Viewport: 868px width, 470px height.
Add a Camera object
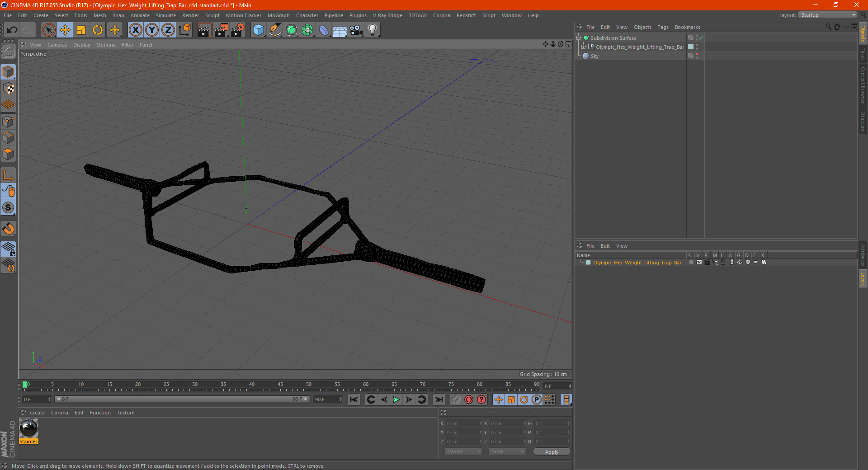tap(356, 30)
